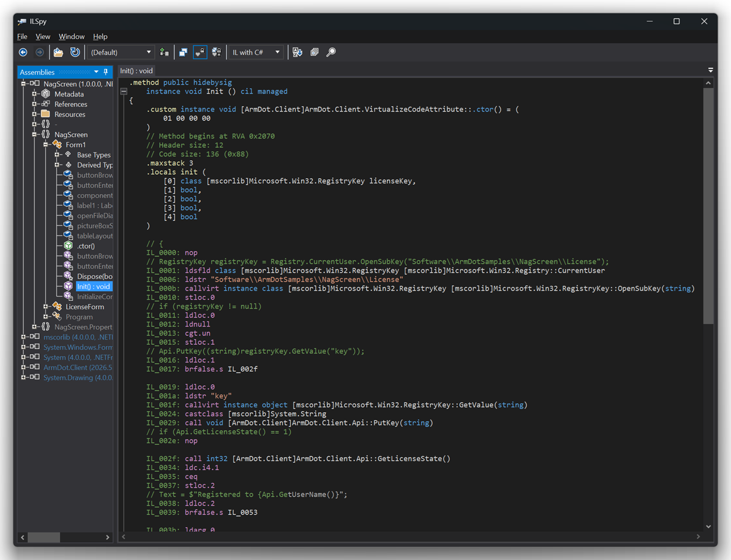Open the IL with C# language dropdown

point(256,52)
